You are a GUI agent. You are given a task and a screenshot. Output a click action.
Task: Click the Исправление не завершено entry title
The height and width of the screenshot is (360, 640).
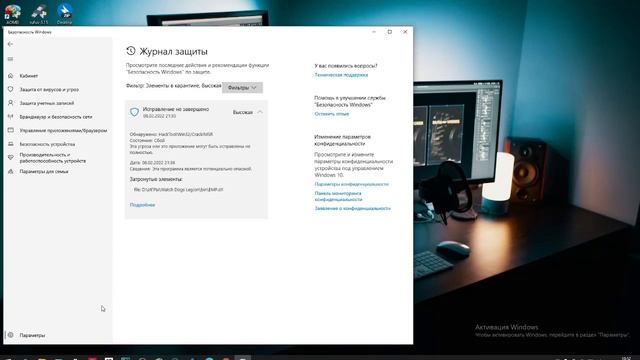tap(176, 109)
